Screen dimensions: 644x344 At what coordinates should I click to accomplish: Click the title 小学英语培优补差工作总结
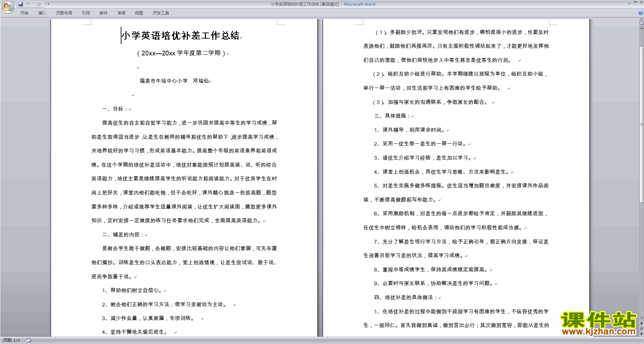(x=180, y=36)
